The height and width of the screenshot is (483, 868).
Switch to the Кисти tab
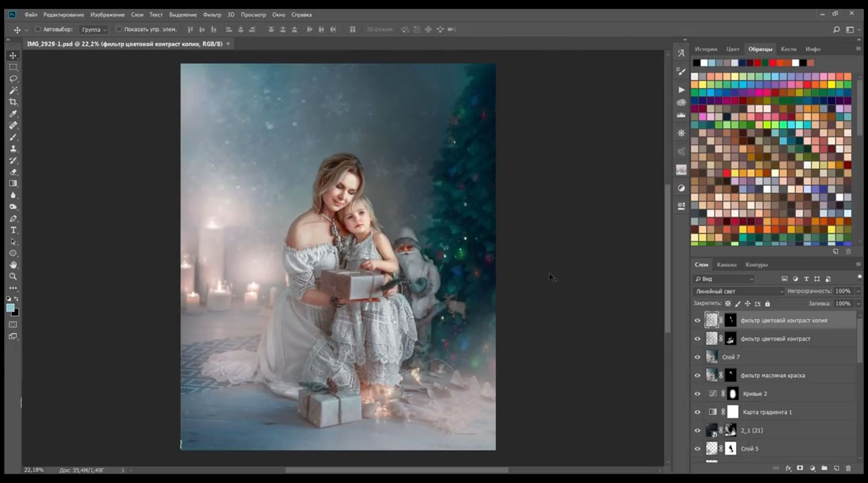pyautogui.click(x=788, y=49)
